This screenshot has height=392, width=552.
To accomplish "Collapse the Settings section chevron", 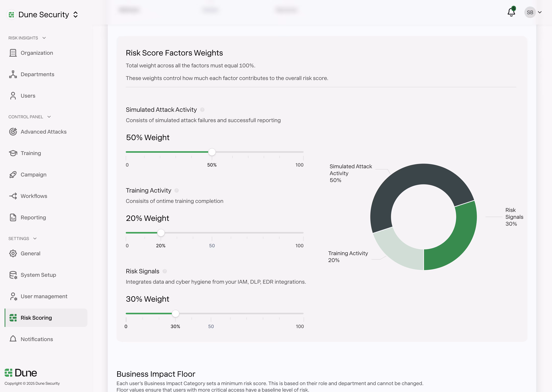I will click(x=35, y=238).
